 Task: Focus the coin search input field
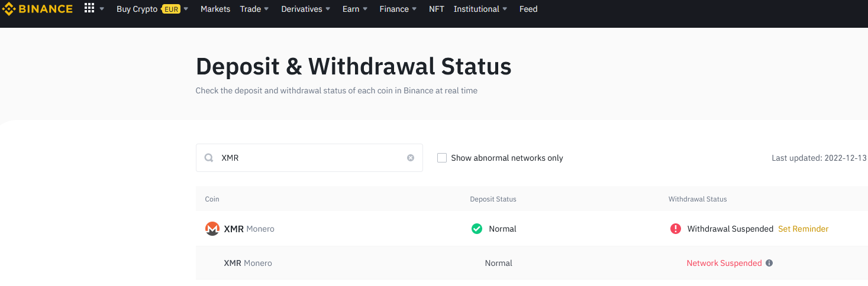(309, 158)
